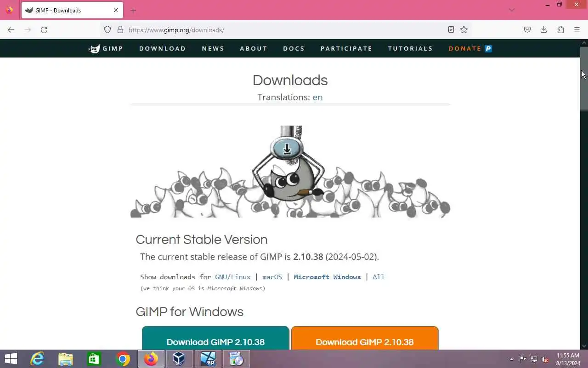The image size is (588, 368).
Task: Open the network tray icon
Action: coord(534,359)
